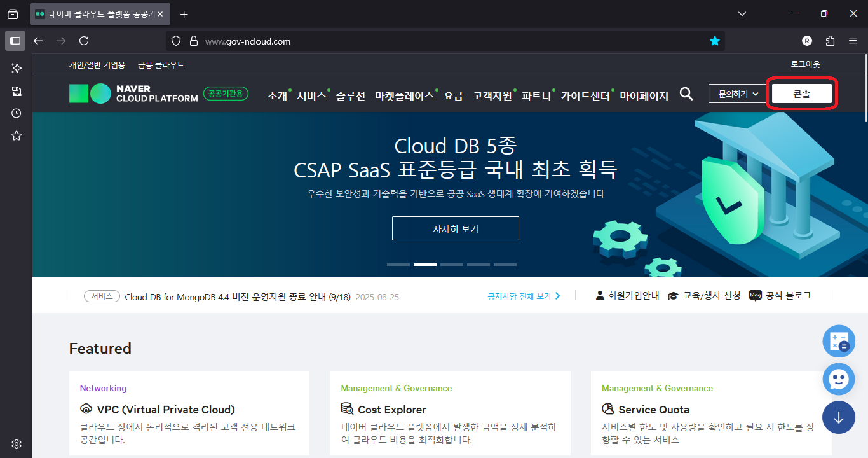Go to 마이페이지
The height and width of the screenshot is (458, 868).
(x=644, y=96)
